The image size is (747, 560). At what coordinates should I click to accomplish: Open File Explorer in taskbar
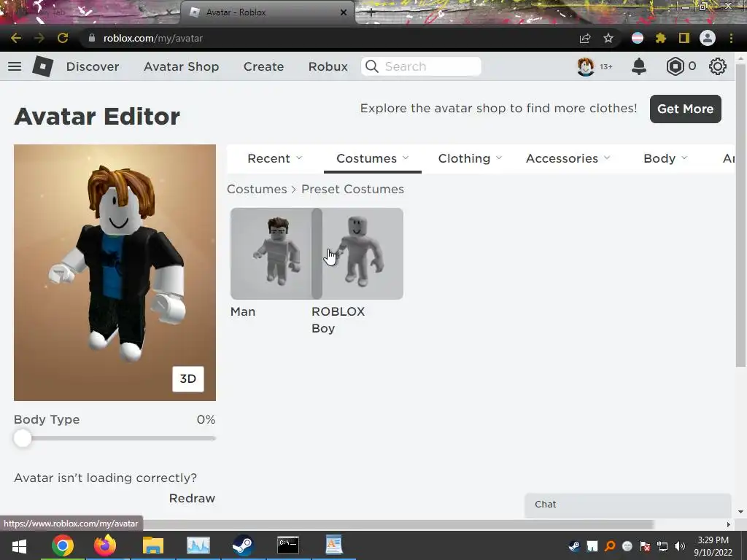(x=153, y=545)
